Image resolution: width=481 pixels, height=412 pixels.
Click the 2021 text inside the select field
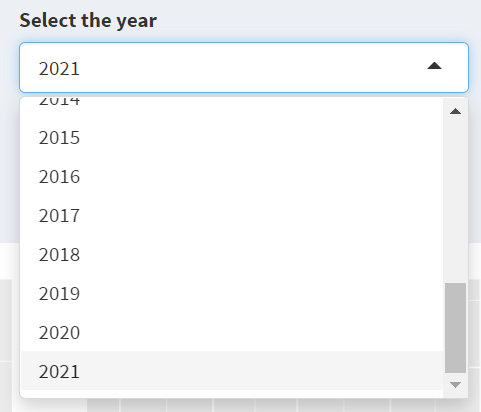pyautogui.click(x=59, y=69)
